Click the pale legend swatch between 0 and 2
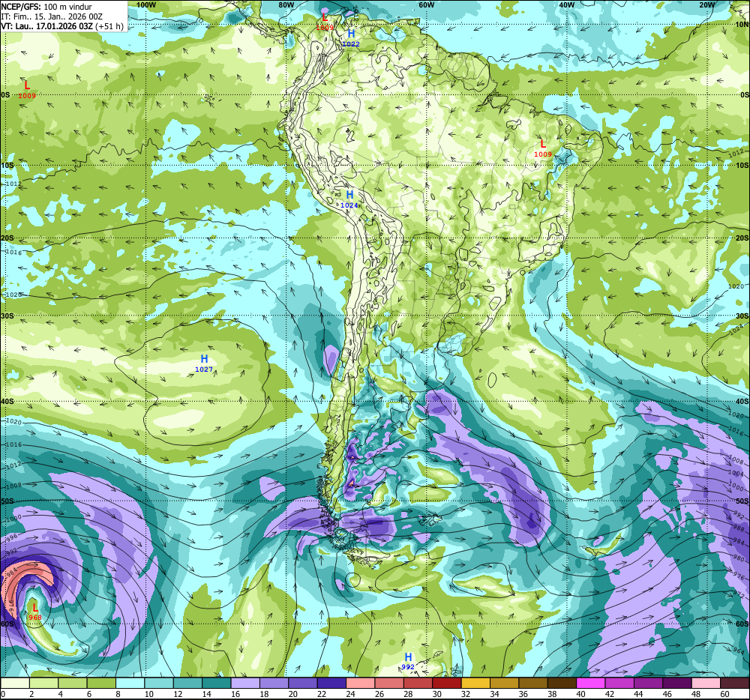 click(x=15, y=684)
